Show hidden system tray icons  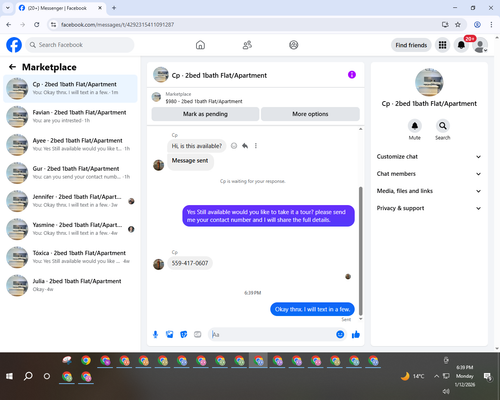[436, 376]
